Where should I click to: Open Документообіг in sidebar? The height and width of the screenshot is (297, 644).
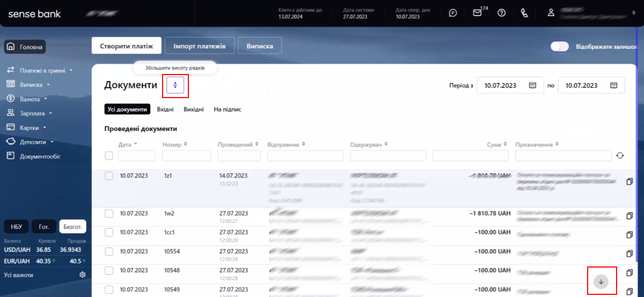(x=34, y=157)
